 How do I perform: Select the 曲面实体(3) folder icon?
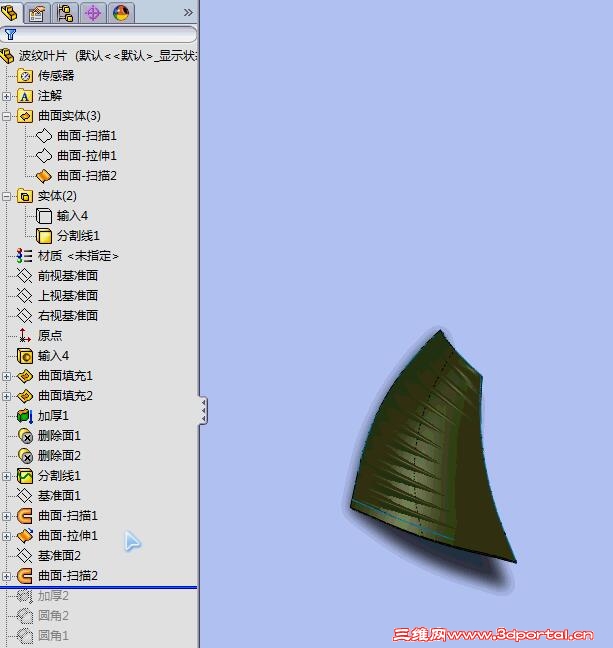pos(25,116)
